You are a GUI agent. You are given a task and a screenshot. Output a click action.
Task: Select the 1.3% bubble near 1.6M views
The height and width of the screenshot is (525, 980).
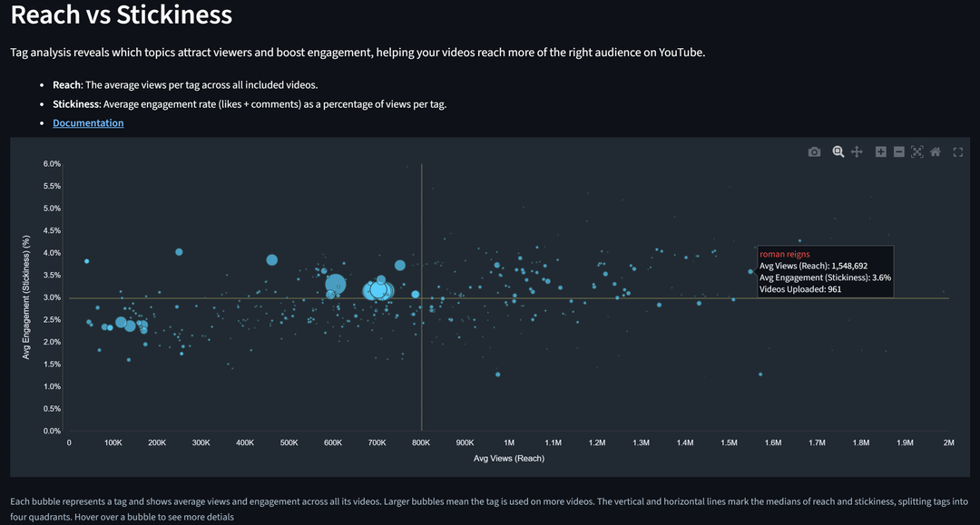pyautogui.click(x=760, y=374)
